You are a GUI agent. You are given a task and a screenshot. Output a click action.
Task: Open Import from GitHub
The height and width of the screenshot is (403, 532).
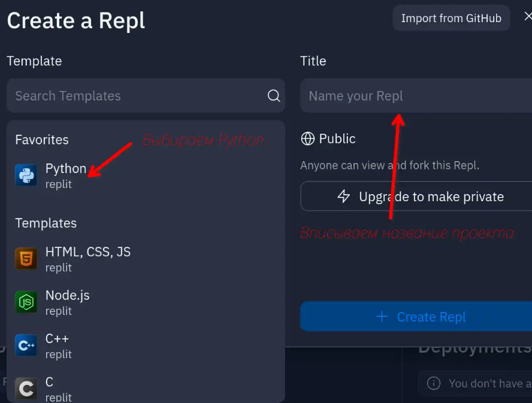pyautogui.click(x=451, y=19)
